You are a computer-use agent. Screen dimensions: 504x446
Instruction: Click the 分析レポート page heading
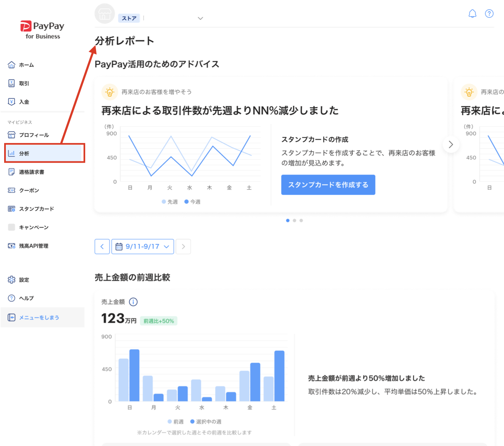point(124,41)
